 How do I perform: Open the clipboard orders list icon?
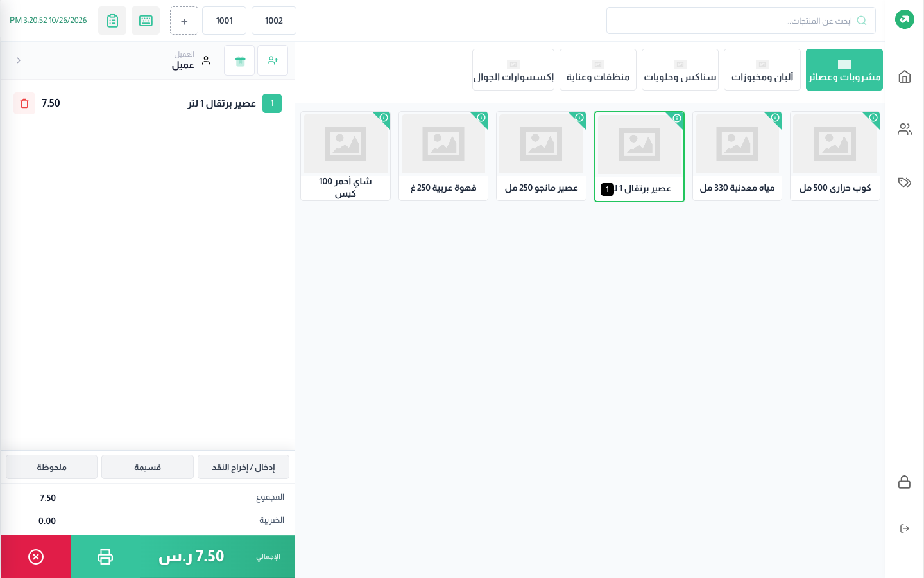[x=112, y=21]
